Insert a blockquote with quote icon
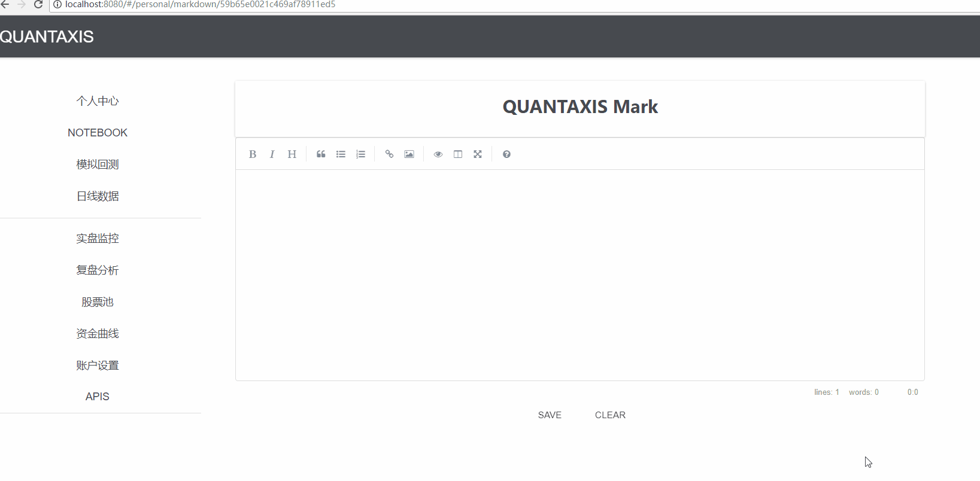The image size is (980, 481). point(321,154)
